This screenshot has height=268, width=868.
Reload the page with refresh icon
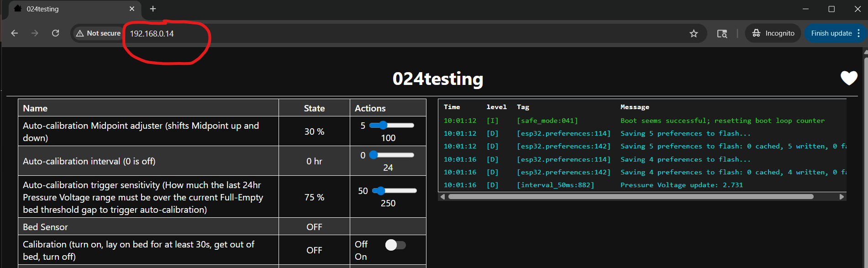click(55, 33)
